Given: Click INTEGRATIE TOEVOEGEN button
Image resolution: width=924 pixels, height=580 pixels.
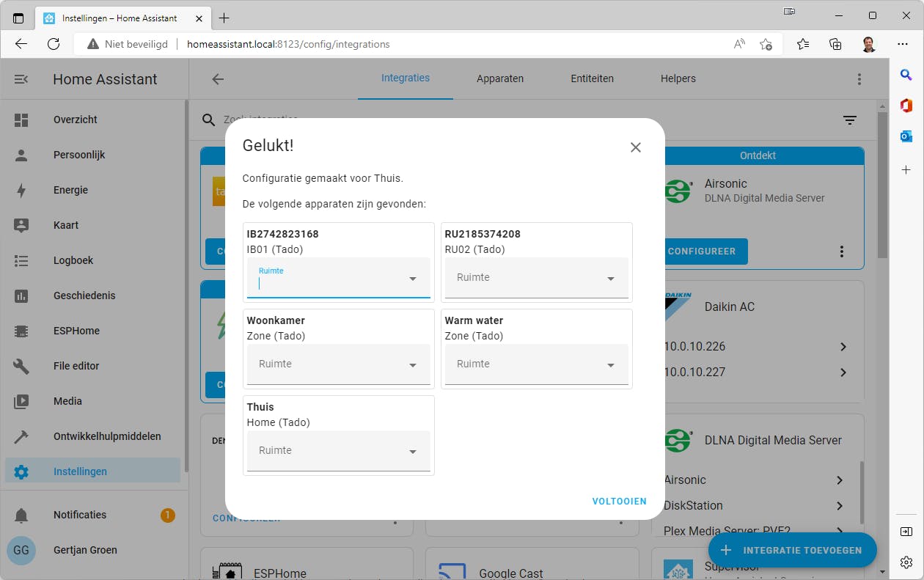Looking at the screenshot, I should (793, 550).
